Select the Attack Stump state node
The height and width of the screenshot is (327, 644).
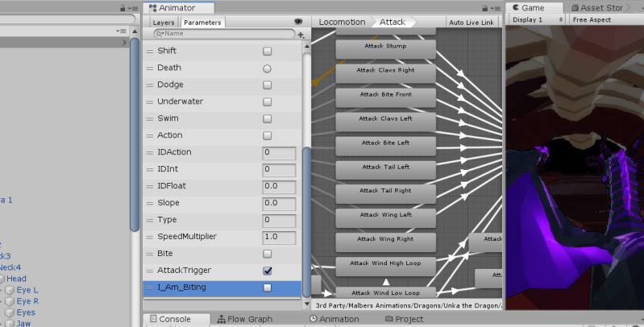tap(385, 49)
